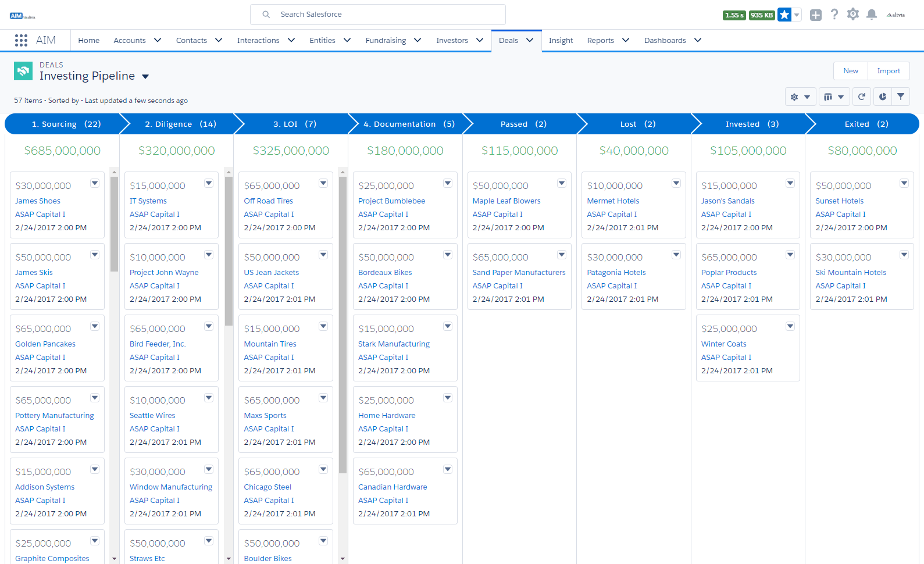Image resolution: width=924 pixels, height=564 pixels.
Task: Open ASAP Capital I on Golden Pancakes card
Action: pos(40,357)
